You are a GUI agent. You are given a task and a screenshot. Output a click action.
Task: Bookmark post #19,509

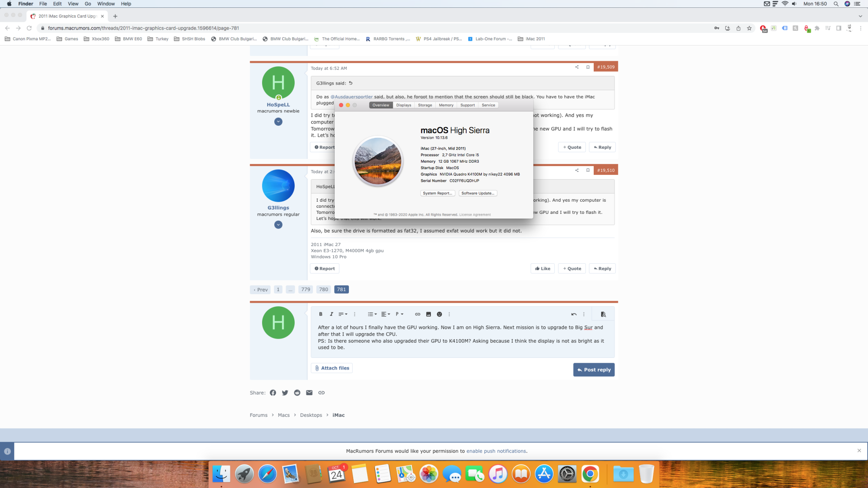pos(588,67)
